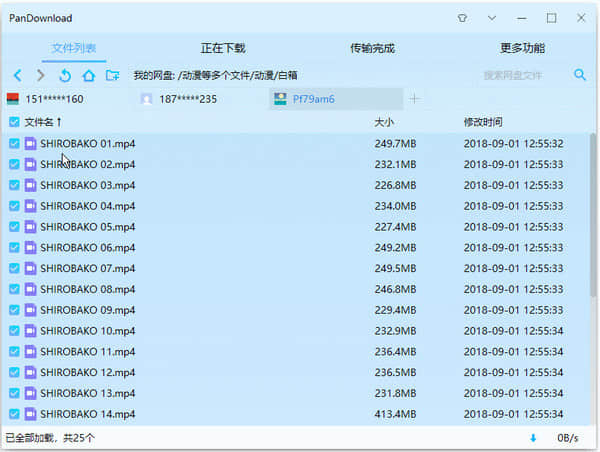Select file name SHIROBAKO 11.mp4
Viewport: 600px width, 452px height.
click(88, 352)
